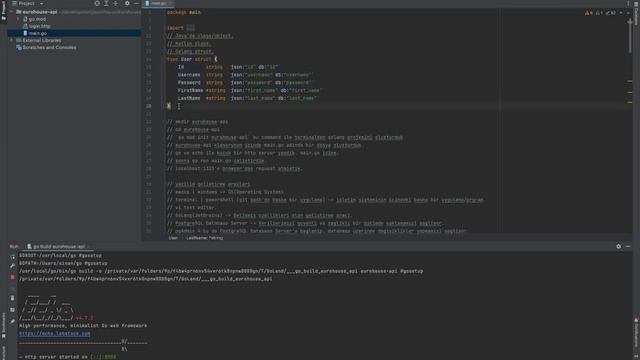Image resolution: width=640 pixels, height=360 pixels.
Task: Click User breadcrumb below editor
Action: click(x=173, y=238)
